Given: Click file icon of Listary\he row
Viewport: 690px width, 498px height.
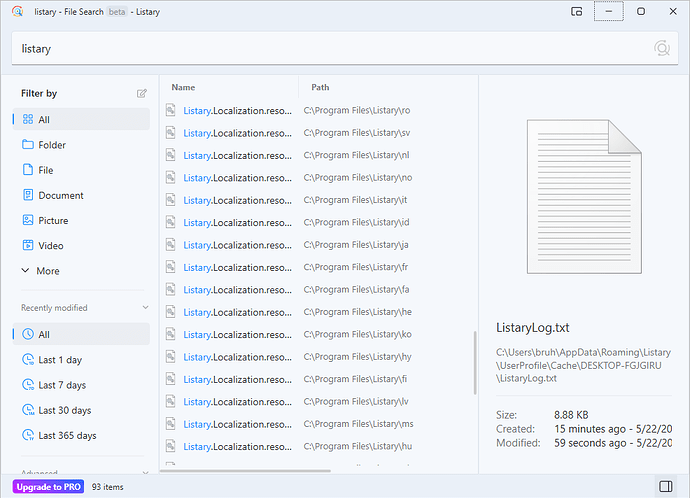Looking at the screenshot, I should point(170,312).
